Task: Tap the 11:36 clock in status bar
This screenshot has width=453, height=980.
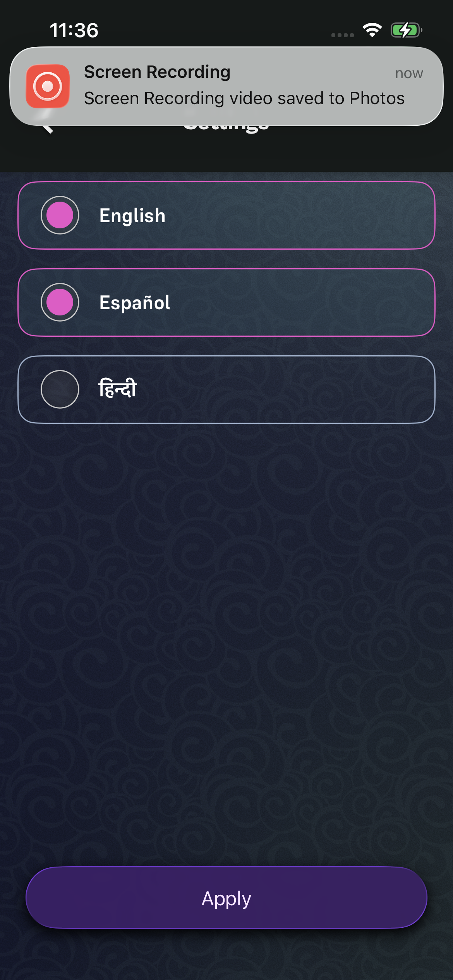Action: 74,30
